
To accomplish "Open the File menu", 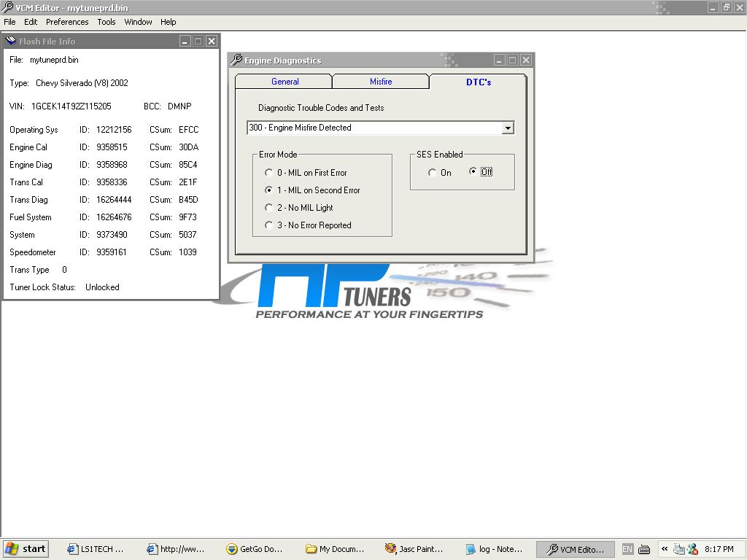I will click(x=9, y=22).
